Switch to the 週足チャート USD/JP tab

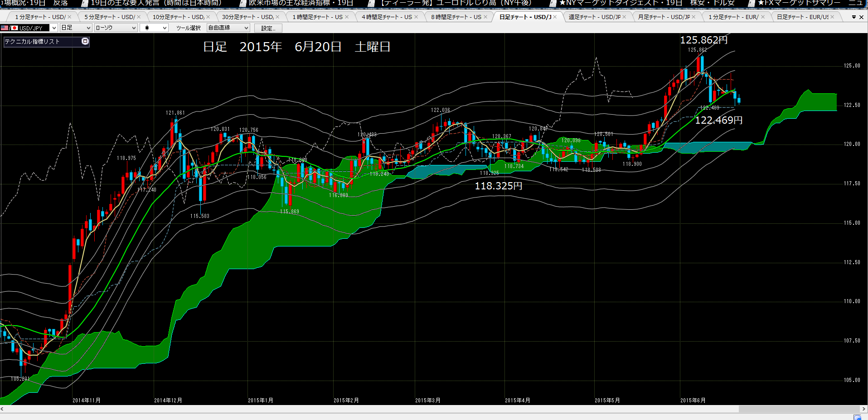click(595, 17)
